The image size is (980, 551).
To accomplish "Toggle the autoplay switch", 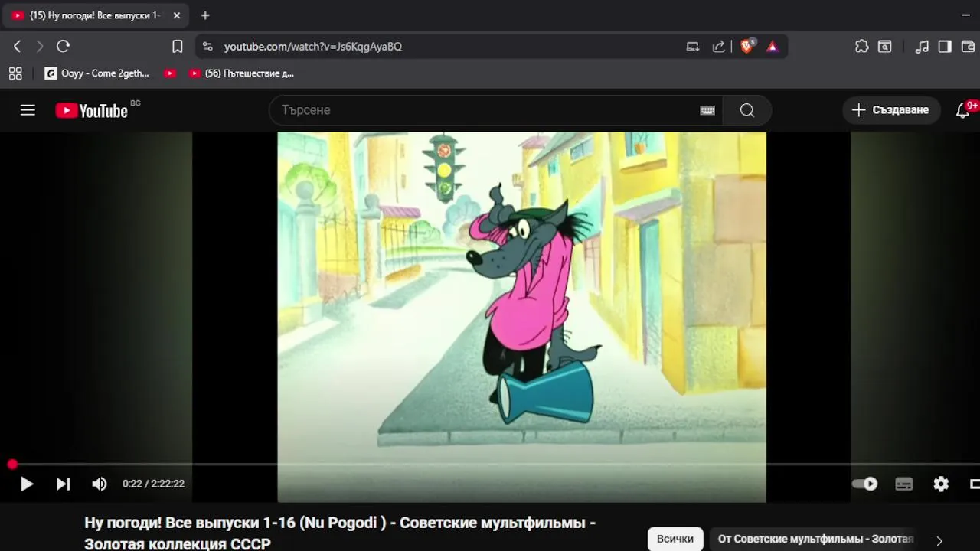I will coord(865,484).
